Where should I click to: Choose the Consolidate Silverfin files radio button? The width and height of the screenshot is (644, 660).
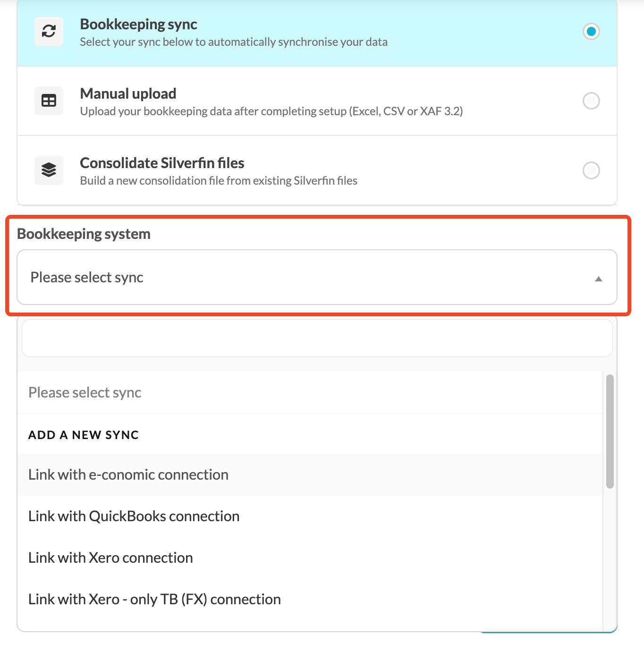(x=591, y=170)
